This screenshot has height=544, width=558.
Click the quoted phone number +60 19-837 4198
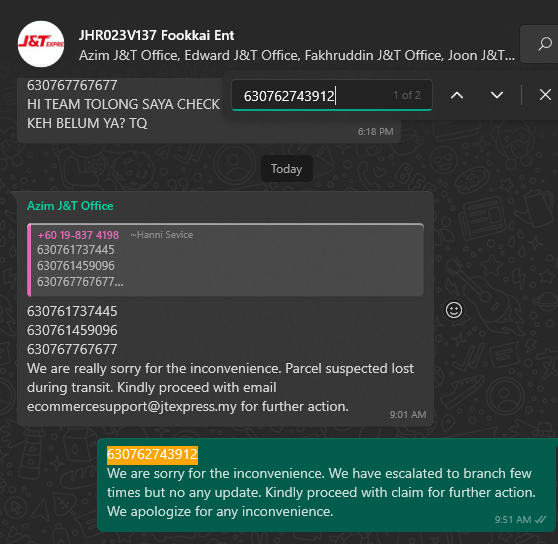(78, 235)
